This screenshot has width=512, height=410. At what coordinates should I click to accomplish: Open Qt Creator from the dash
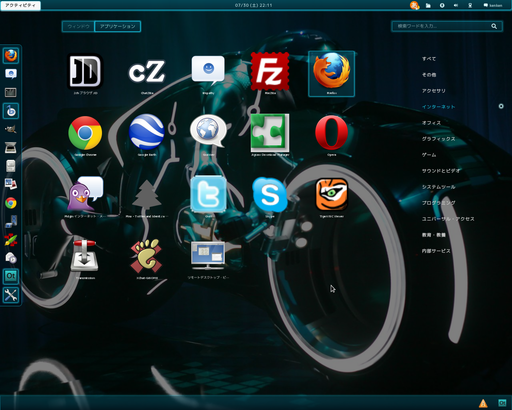click(11, 276)
